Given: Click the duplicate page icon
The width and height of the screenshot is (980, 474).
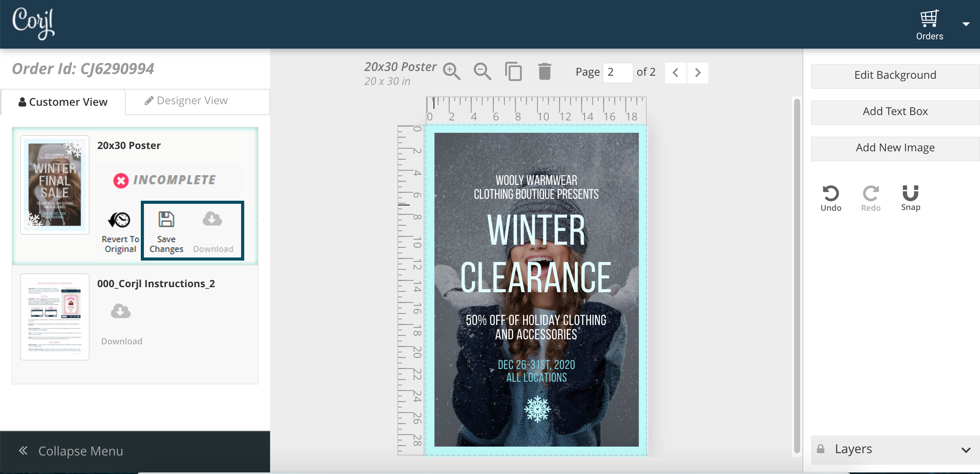Looking at the screenshot, I should point(513,72).
